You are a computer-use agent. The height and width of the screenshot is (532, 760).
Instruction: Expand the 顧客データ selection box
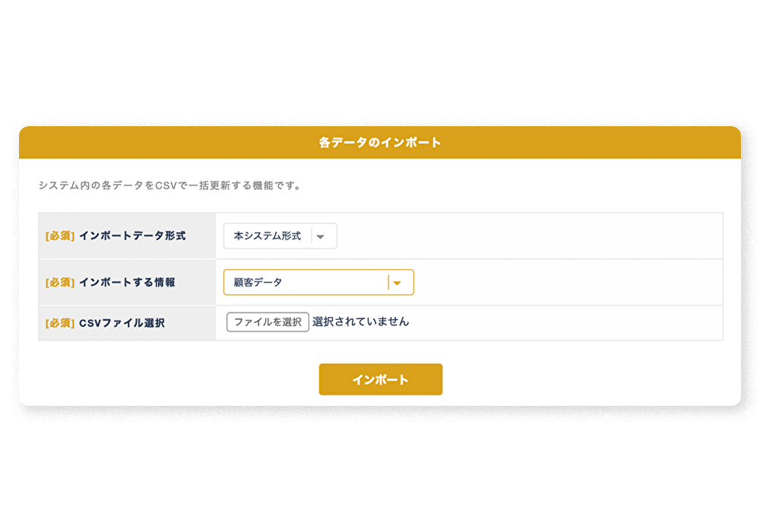[x=304, y=283]
